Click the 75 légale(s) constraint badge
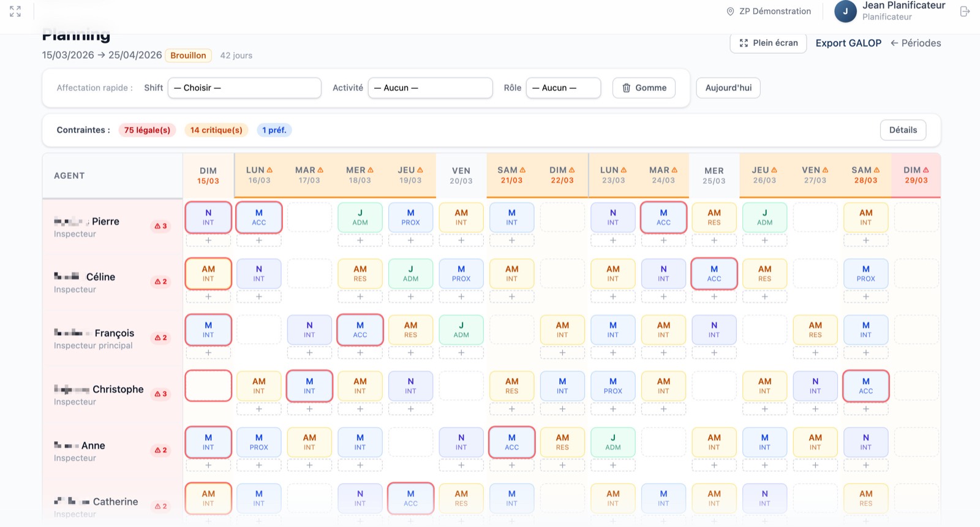 pyautogui.click(x=147, y=130)
